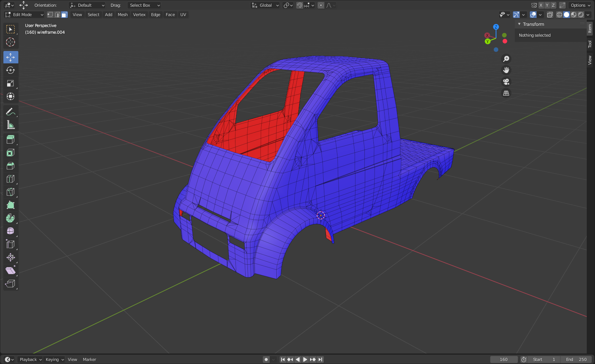595x364 pixels.
Task: Switch perspective/orthographic with the grid icon
Action: pos(506,93)
